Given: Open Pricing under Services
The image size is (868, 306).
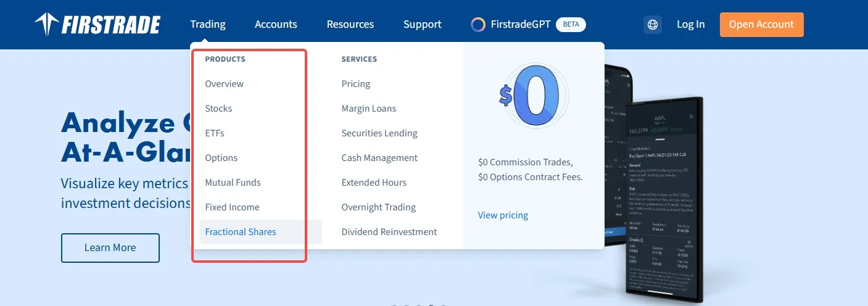Looking at the screenshot, I should coord(356,84).
